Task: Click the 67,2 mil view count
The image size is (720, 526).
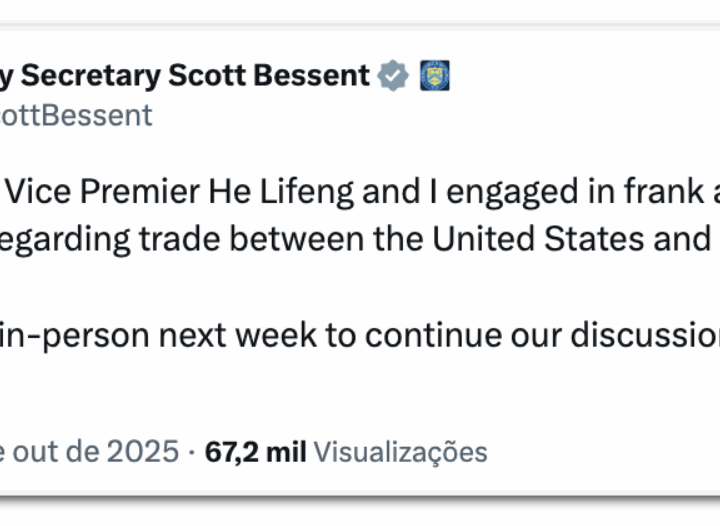Action: tap(255, 452)
